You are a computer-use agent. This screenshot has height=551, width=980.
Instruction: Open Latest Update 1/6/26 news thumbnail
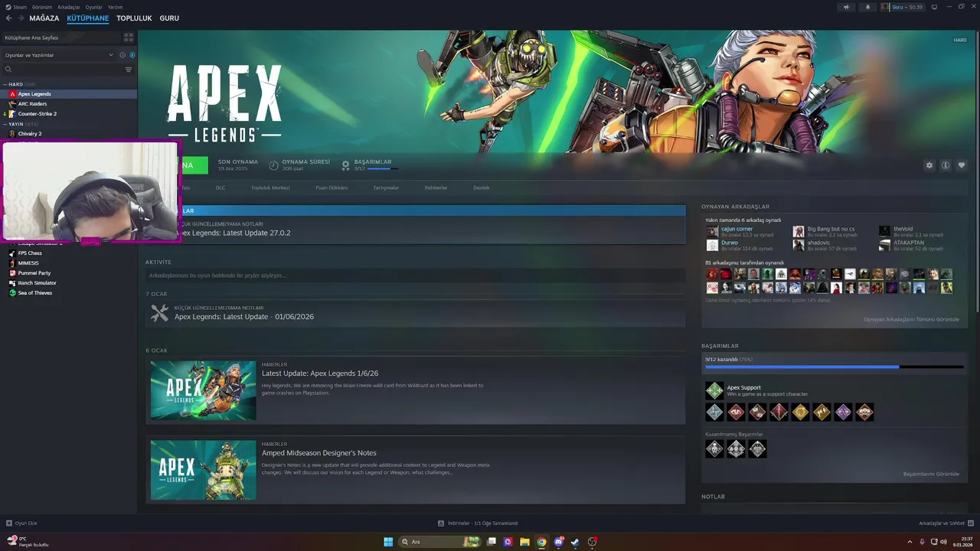pyautogui.click(x=203, y=390)
